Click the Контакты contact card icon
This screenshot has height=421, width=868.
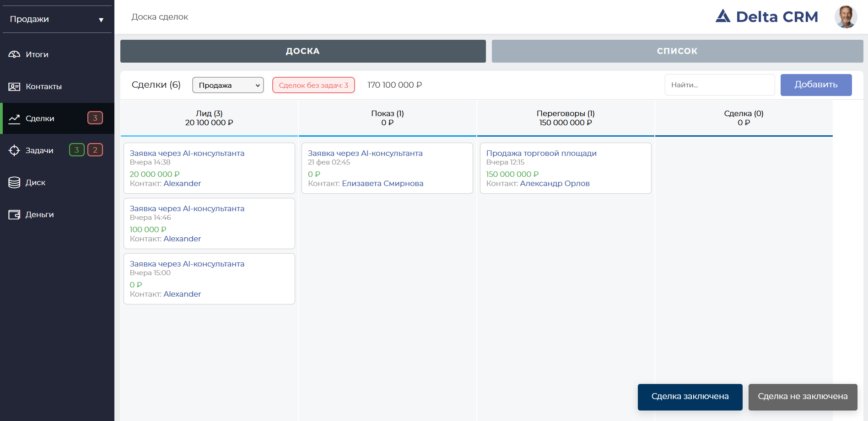coord(14,86)
